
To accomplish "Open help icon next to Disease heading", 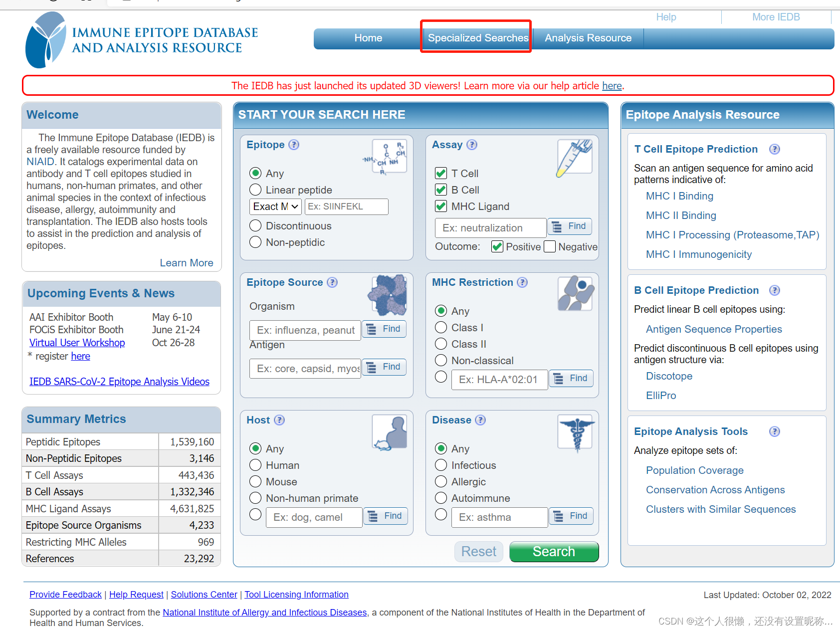I will pos(480,420).
